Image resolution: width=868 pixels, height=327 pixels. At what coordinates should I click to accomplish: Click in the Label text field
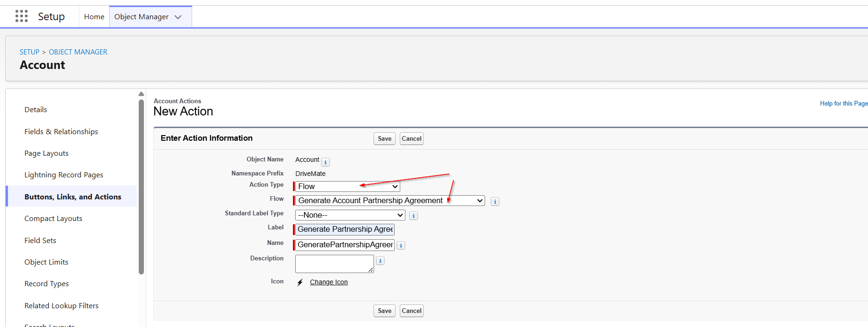pyautogui.click(x=345, y=229)
